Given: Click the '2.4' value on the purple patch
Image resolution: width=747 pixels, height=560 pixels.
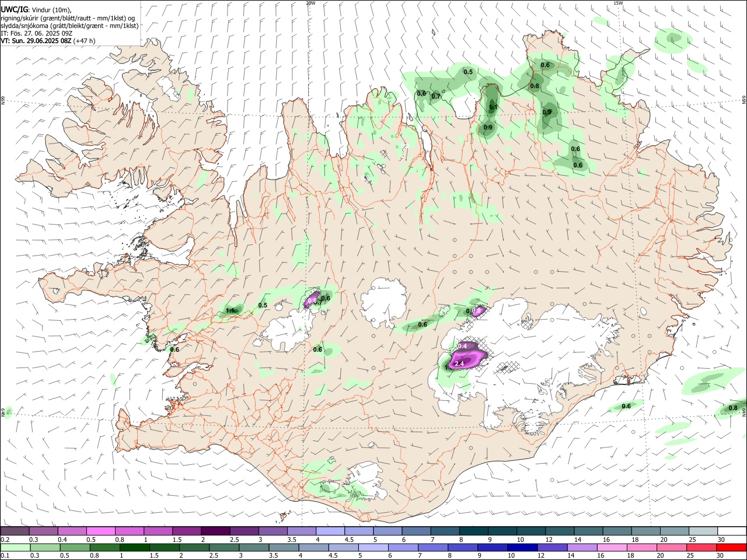Looking at the screenshot, I should 459,364.
